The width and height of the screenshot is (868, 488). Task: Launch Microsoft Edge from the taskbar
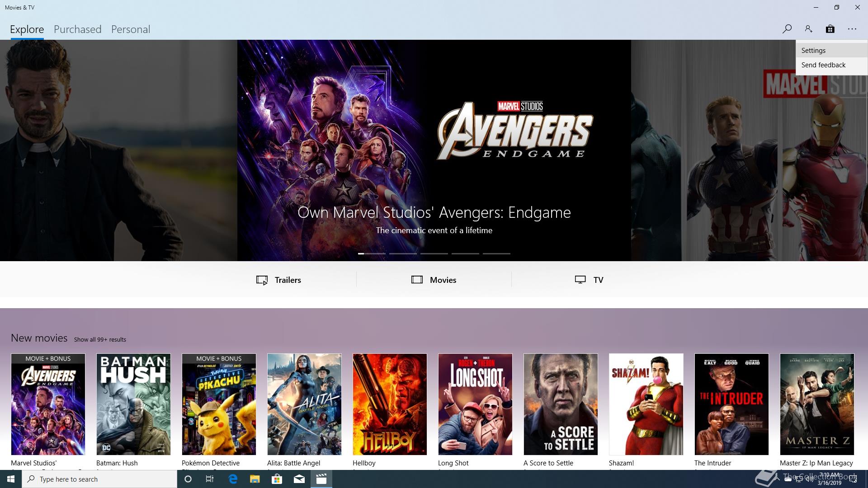tap(233, 479)
